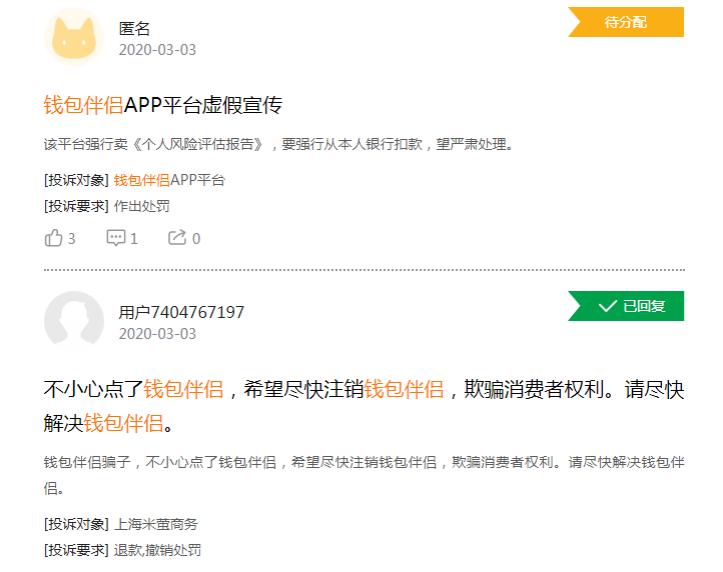Like the 钱包伴侣APP complaint with thumbs-up icon
The height and width of the screenshot is (572, 723).
point(53,238)
